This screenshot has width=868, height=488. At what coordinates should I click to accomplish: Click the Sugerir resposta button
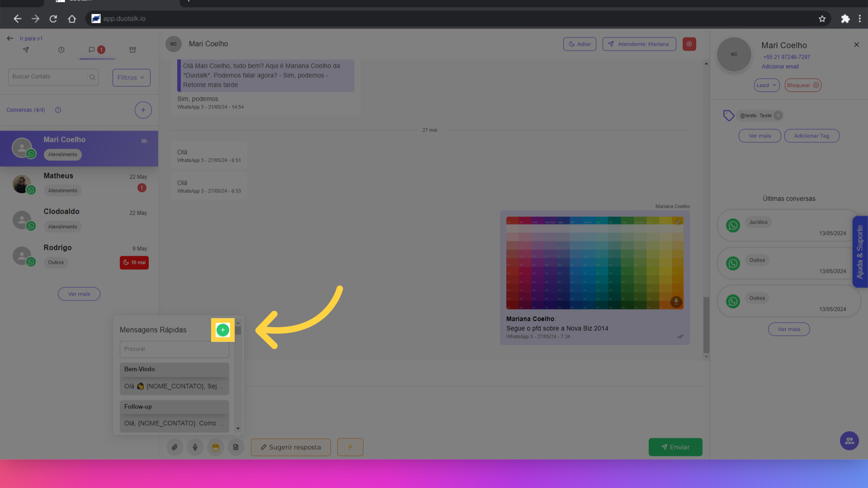click(x=291, y=447)
